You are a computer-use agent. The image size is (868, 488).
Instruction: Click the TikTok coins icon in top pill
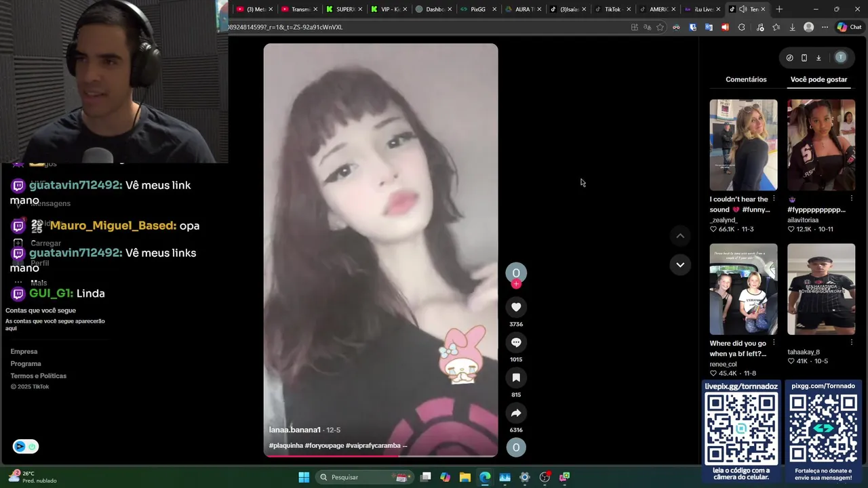click(x=789, y=58)
